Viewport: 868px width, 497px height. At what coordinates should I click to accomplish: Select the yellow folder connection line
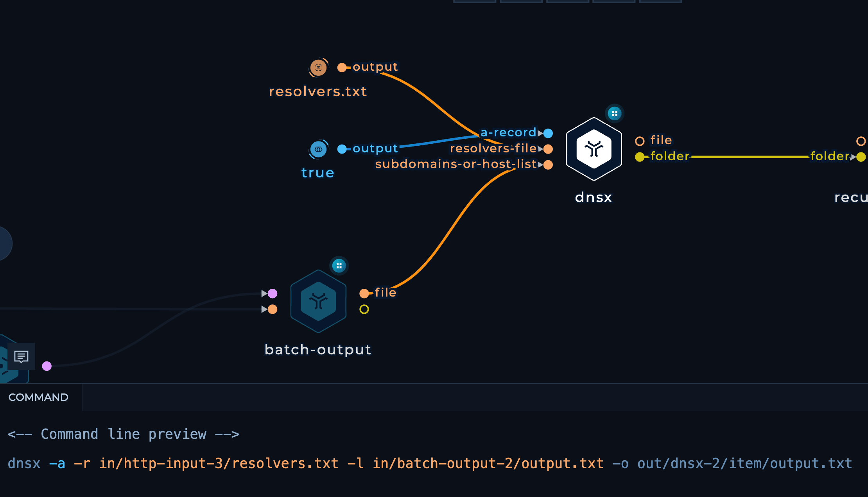click(750, 157)
